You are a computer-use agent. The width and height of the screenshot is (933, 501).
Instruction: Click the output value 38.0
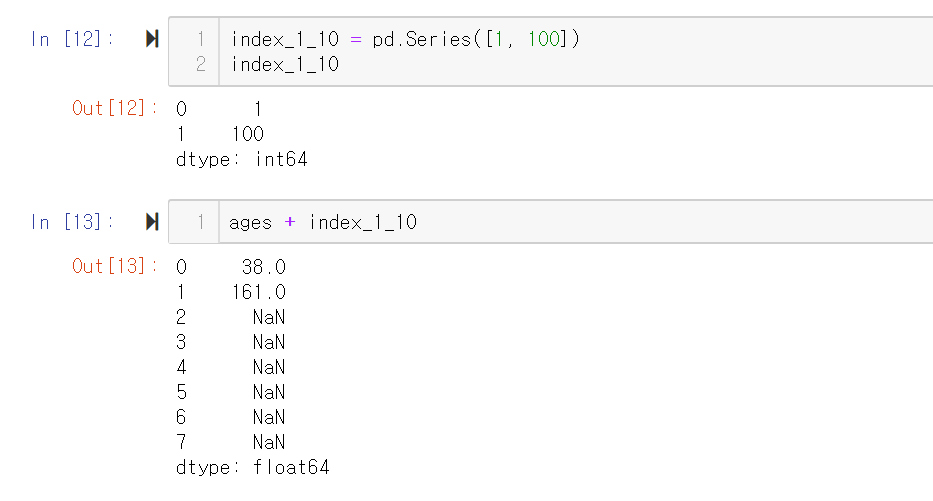point(264,267)
